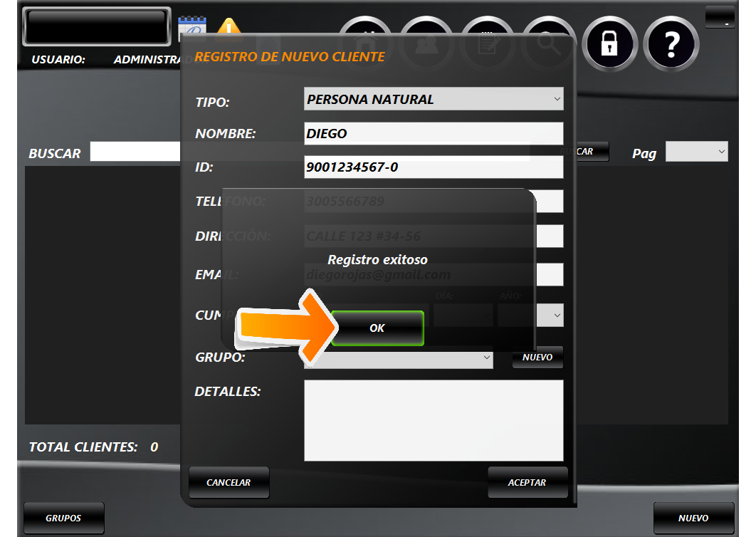Click the ID field with 9001234567-0
Screen dimensions: 756x537
(x=433, y=168)
